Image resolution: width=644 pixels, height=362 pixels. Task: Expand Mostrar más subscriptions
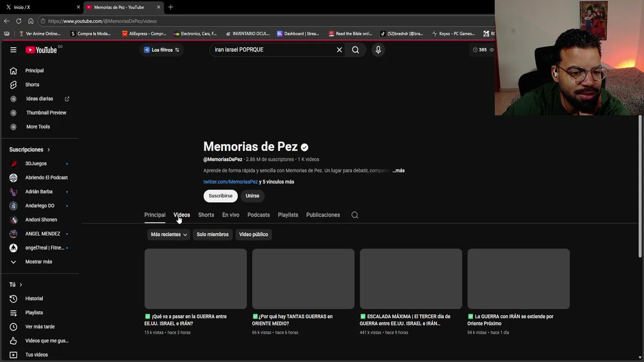click(40, 262)
